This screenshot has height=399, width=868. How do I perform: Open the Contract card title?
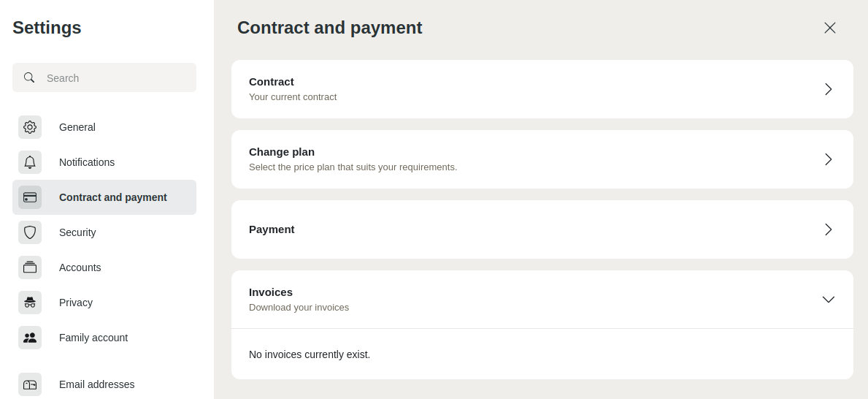point(272,82)
